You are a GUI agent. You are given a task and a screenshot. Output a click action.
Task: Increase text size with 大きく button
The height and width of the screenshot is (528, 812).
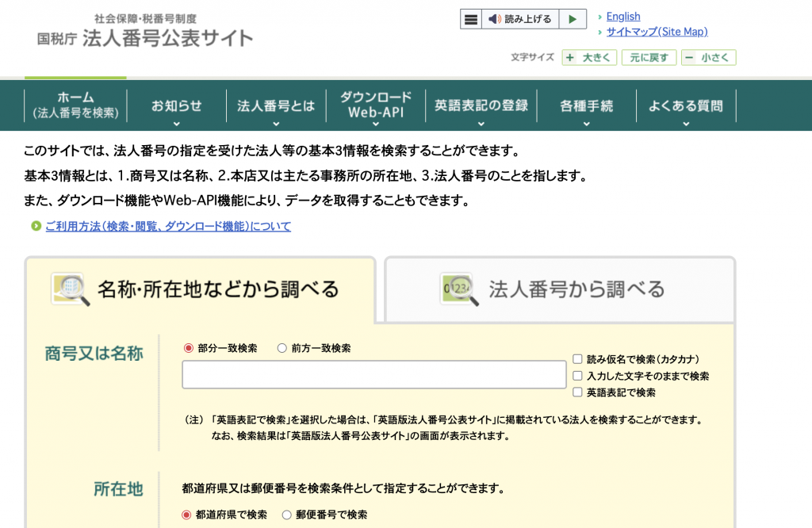point(589,58)
